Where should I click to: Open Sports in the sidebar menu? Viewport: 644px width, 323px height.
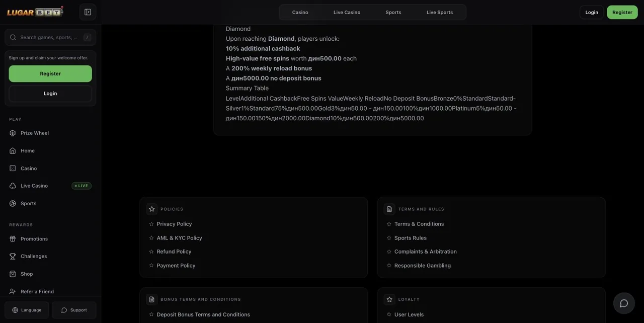[x=50, y=204]
